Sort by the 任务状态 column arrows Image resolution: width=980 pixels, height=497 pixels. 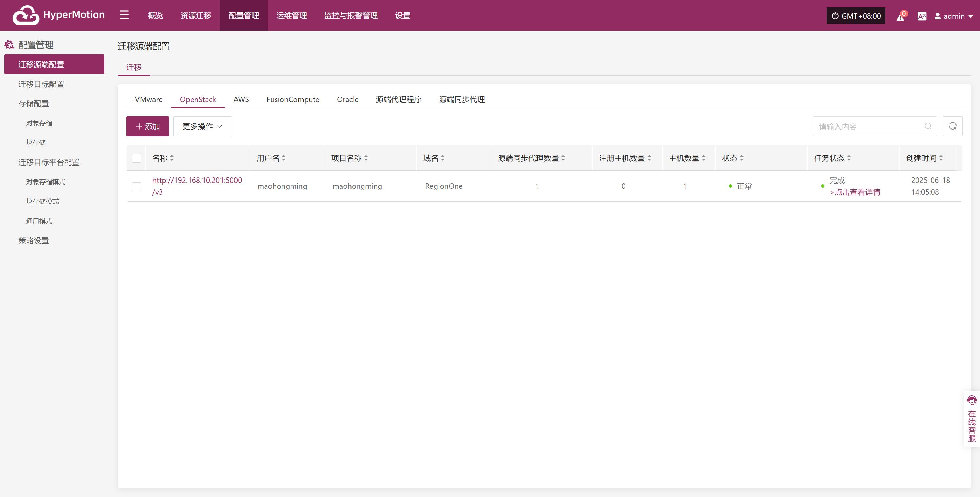(x=849, y=158)
